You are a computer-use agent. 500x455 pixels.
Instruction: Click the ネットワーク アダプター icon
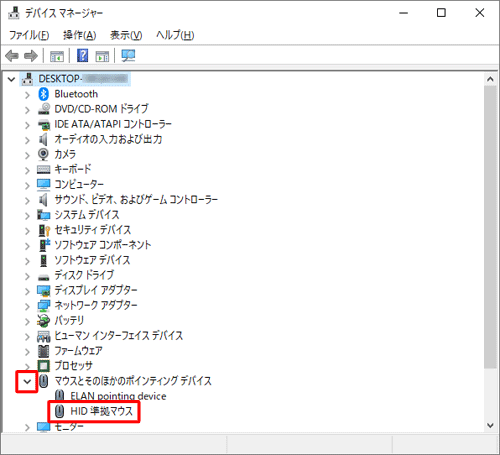pyautogui.click(x=44, y=305)
